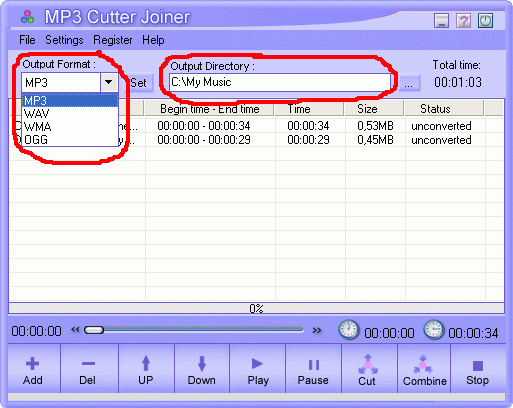Click the help question mark icon
The image size is (513, 408).
(463, 21)
